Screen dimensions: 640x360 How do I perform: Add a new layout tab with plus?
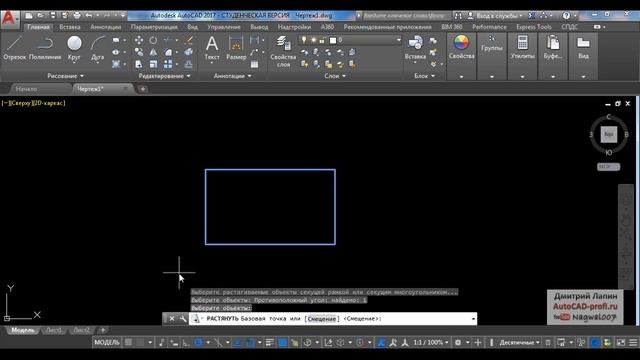pyautogui.click(x=103, y=330)
